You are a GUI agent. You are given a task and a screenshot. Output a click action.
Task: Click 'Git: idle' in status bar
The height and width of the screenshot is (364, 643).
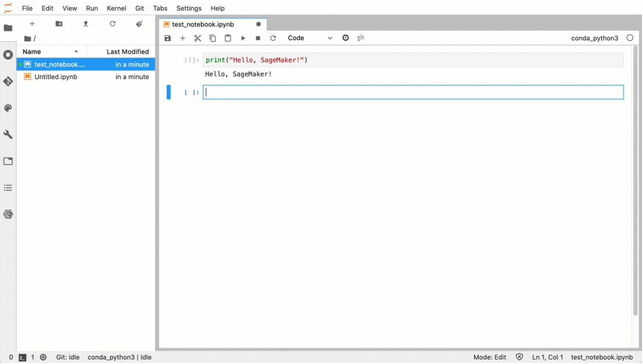pyautogui.click(x=68, y=357)
